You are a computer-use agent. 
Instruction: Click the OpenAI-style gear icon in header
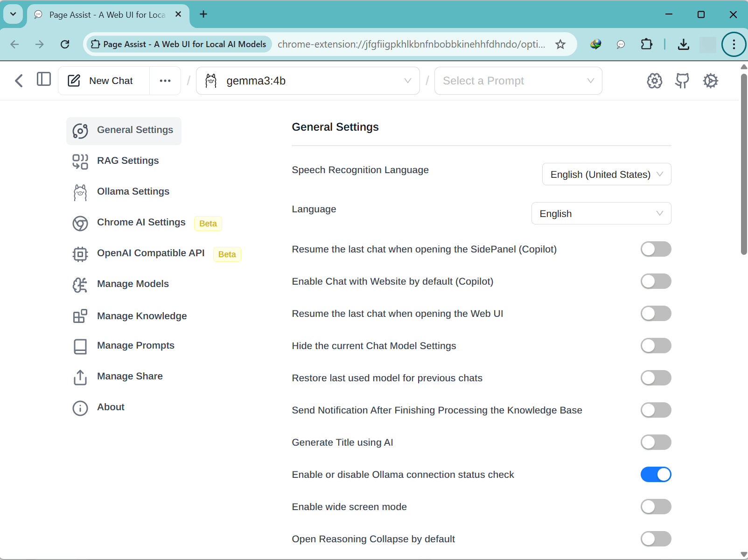655,81
